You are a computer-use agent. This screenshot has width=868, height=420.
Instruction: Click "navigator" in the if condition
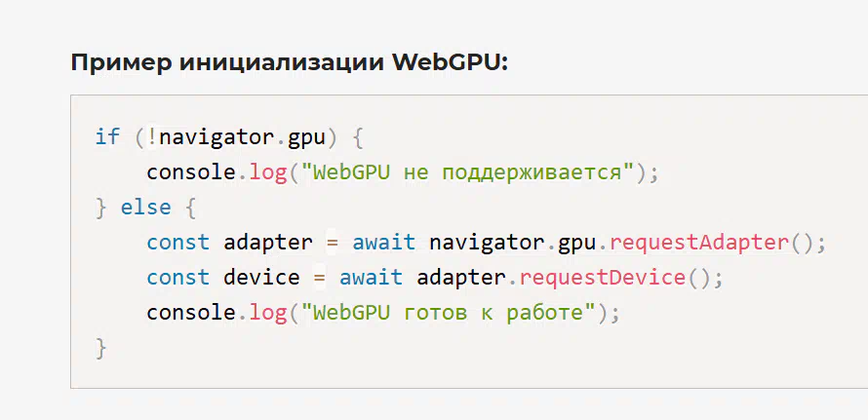click(x=217, y=137)
